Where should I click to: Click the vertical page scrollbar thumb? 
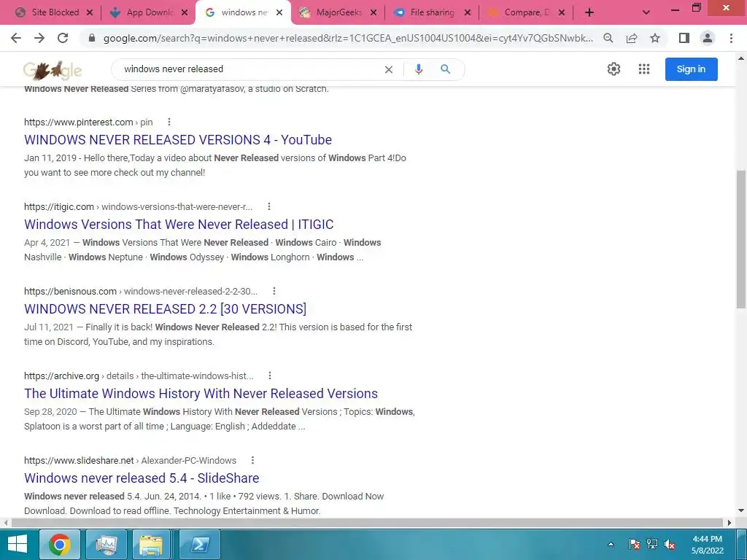click(741, 238)
